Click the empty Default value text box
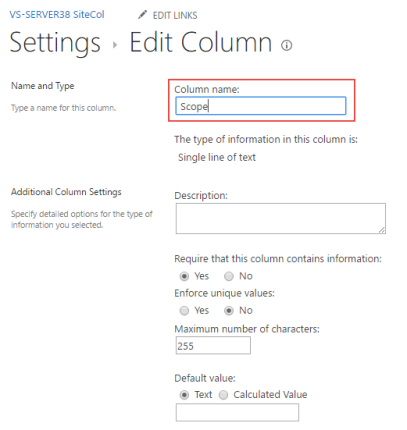The height and width of the screenshot is (430, 407). coord(237,413)
